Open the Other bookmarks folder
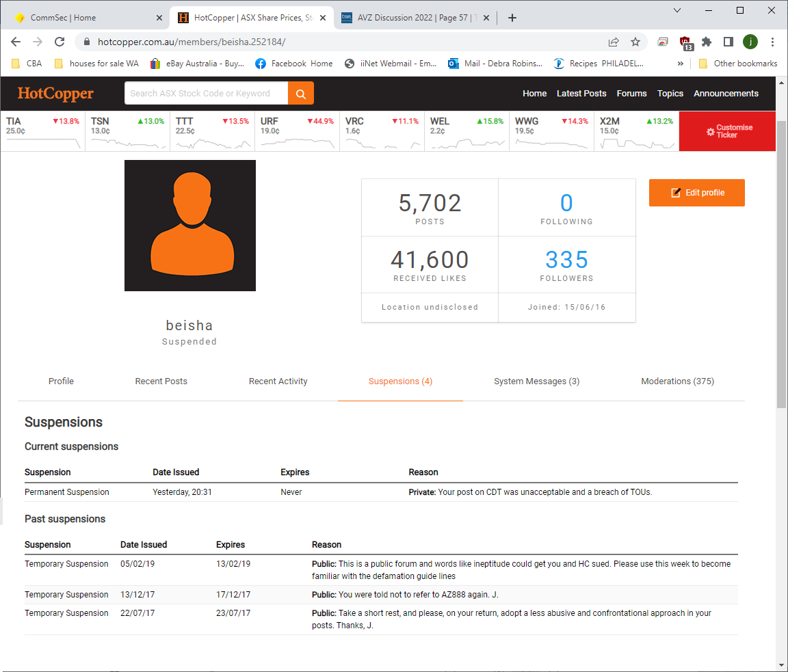 tap(737, 64)
